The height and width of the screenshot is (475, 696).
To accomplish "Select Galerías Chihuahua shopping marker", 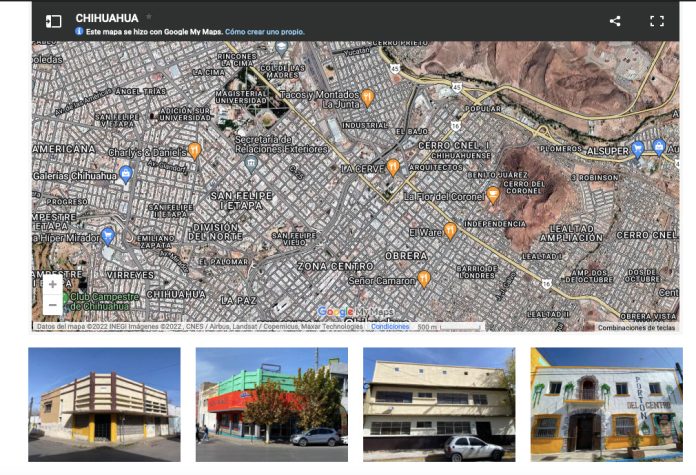I will [126, 174].
